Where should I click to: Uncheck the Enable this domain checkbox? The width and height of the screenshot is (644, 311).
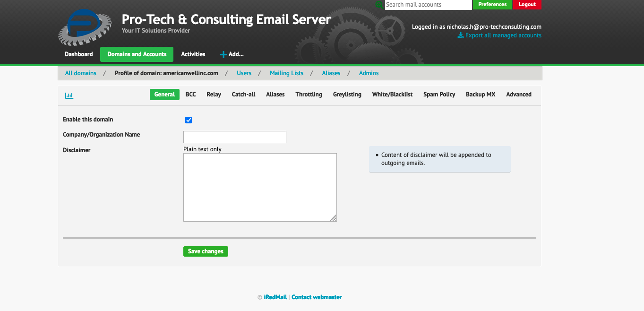coord(189,120)
